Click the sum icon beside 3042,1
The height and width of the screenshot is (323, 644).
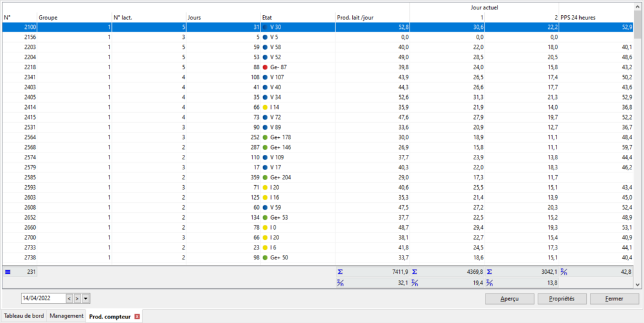coord(490,272)
